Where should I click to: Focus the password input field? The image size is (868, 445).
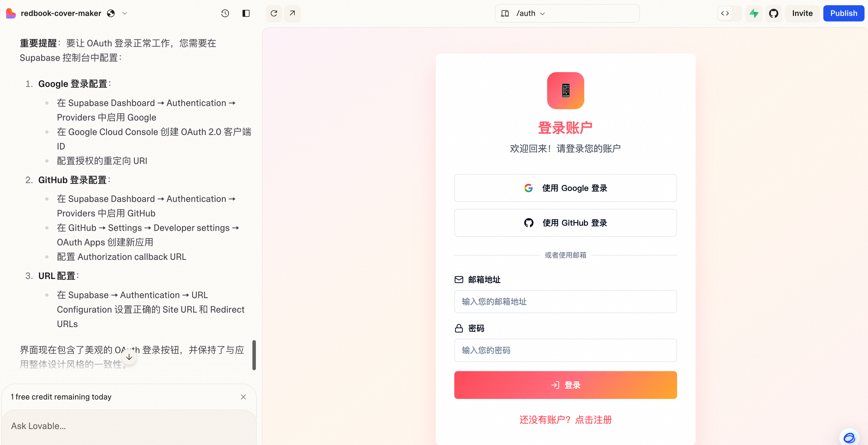coord(565,351)
